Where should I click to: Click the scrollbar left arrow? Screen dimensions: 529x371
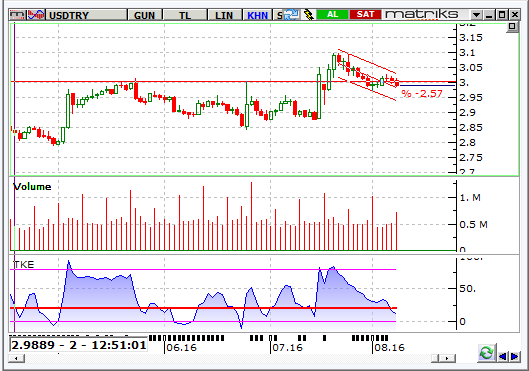pyautogui.click(x=17, y=358)
